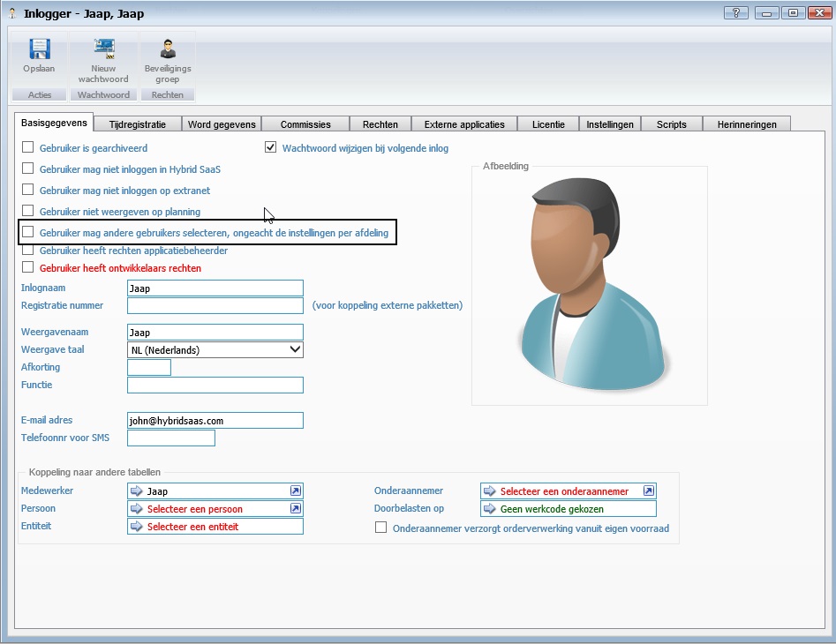The height and width of the screenshot is (644, 836).
Task: Enable 'Gebruiker is gearchiveerd' checkbox
Action: pos(28,148)
